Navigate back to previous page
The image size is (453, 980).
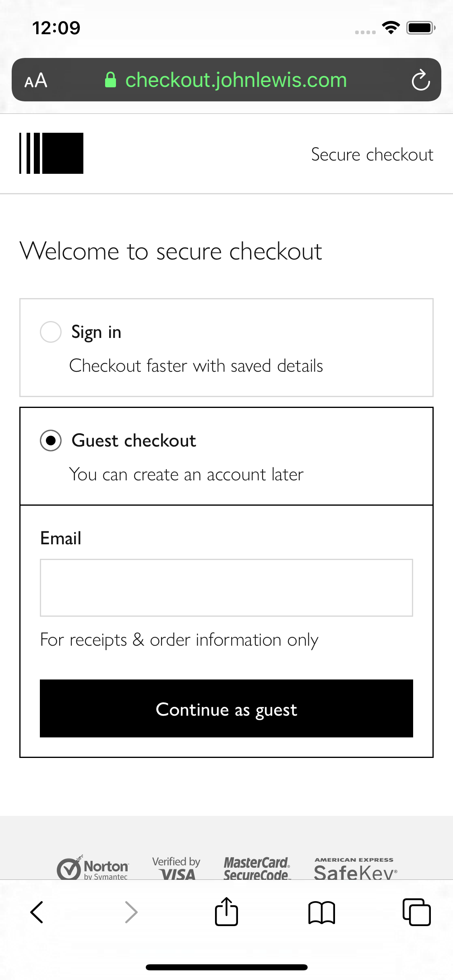37,912
